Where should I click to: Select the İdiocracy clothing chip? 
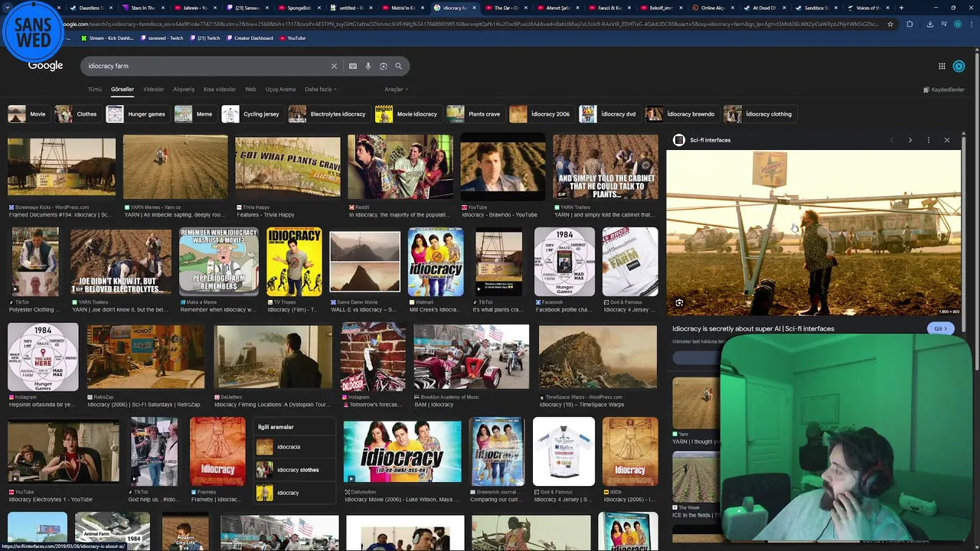[759, 114]
